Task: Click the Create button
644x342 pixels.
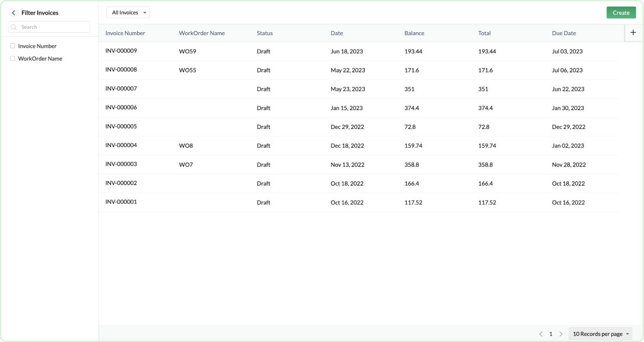Action: pos(621,13)
